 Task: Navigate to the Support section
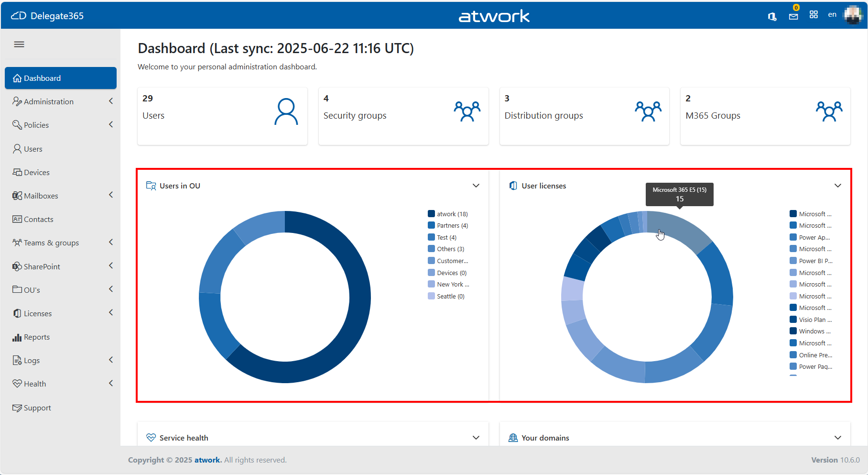(x=37, y=408)
